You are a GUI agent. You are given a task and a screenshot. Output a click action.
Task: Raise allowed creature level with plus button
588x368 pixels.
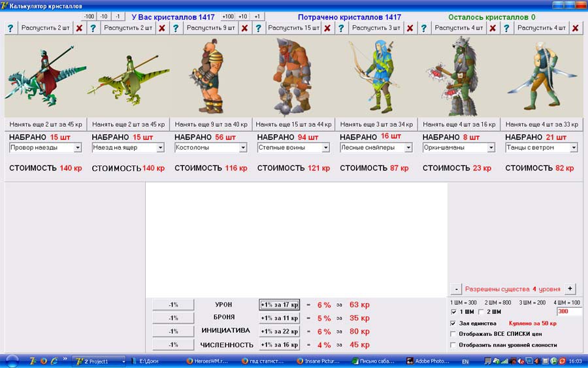570,289
